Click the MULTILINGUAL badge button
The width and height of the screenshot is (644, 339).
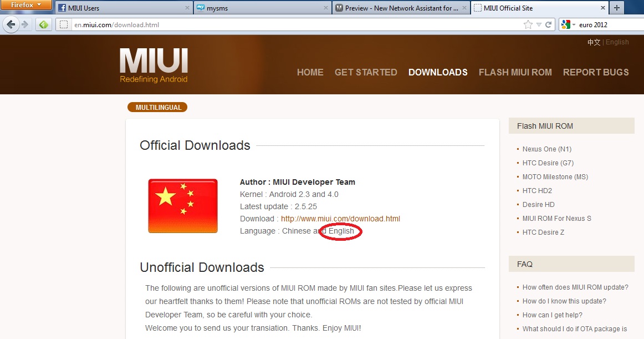tap(157, 108)
